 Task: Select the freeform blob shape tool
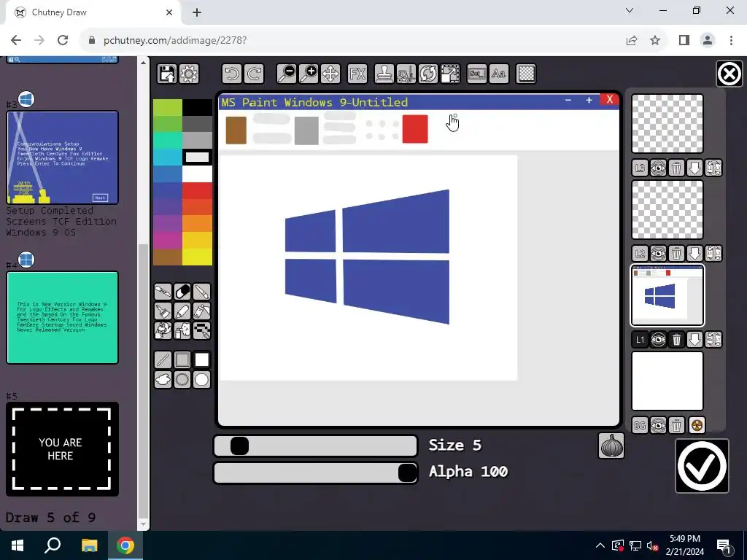163,379
